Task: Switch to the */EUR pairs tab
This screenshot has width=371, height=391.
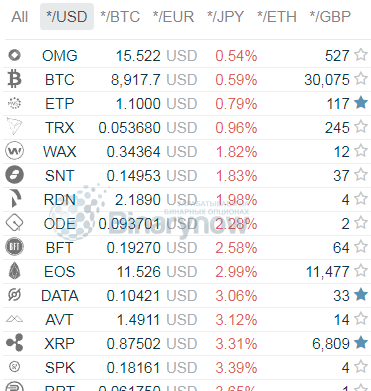Action: point(173,17)
